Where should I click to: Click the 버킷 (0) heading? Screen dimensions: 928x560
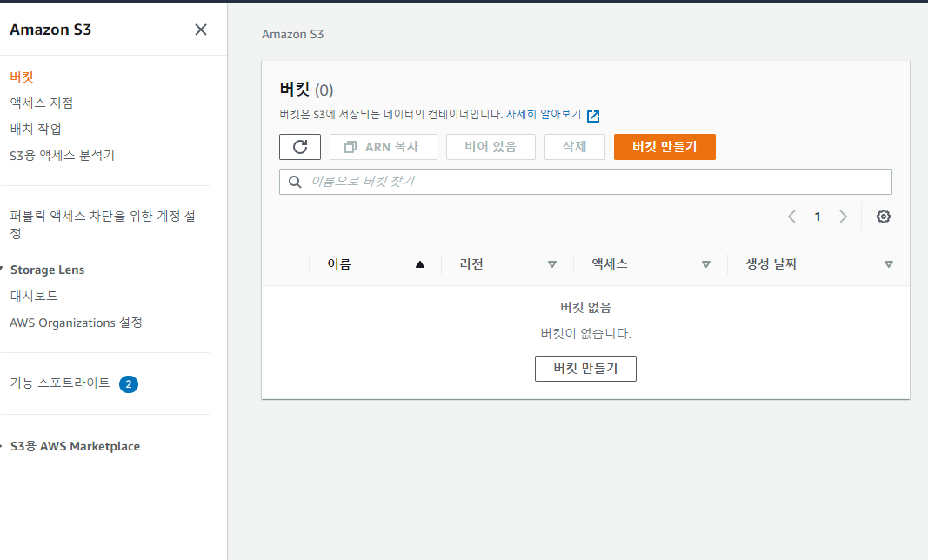(x=306, y=90)
